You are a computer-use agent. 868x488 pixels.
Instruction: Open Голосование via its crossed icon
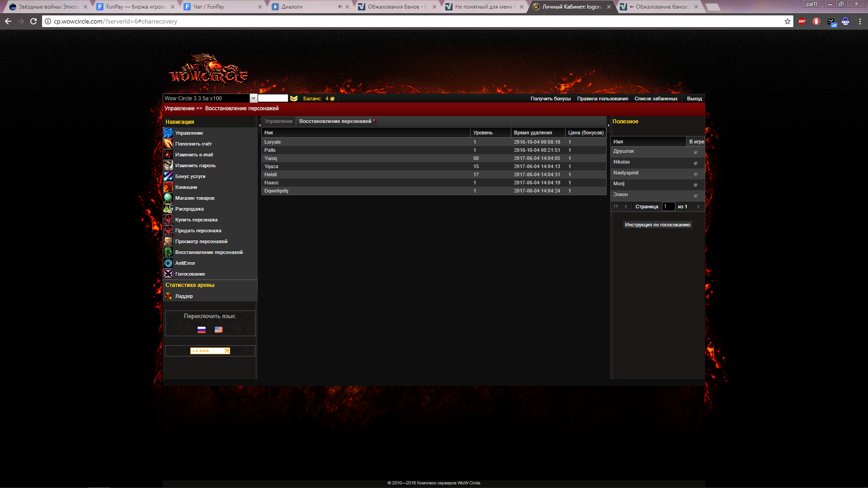coord(168,274)
